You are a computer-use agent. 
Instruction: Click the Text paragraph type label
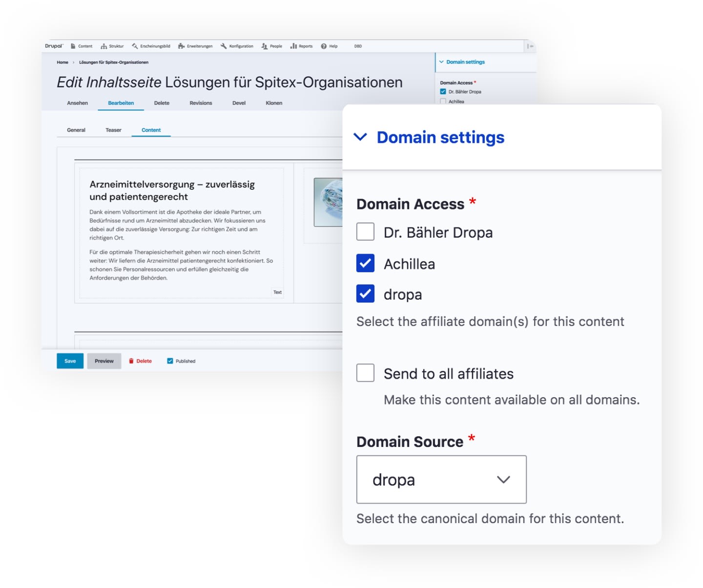pos(277,292)
